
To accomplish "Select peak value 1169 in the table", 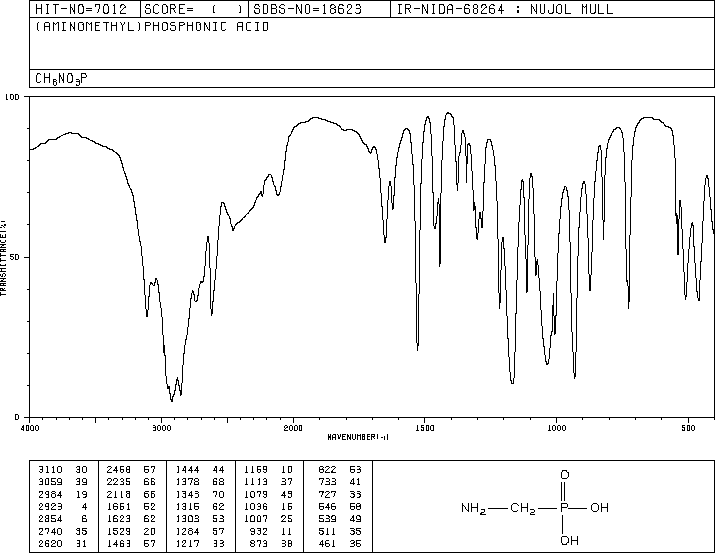I will [256, 470].
